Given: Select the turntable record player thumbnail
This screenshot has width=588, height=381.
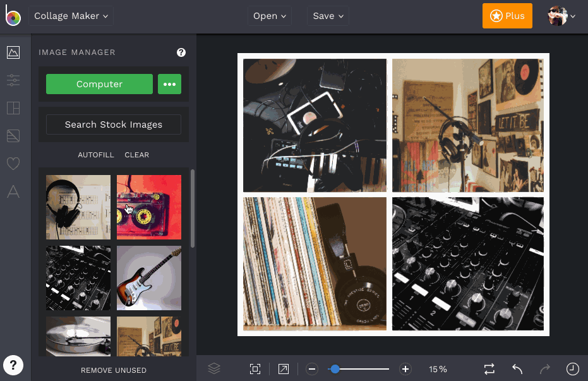Looking at the screenshot, I should (x=78, y=336).
